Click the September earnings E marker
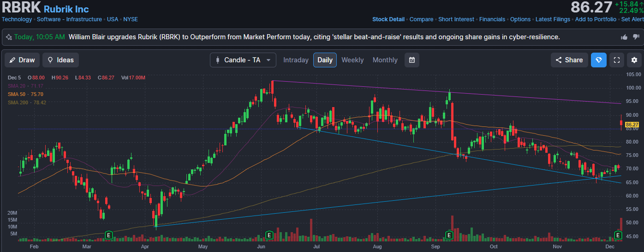The height and width of the screenshot is (252, 644). click(449, 235)
